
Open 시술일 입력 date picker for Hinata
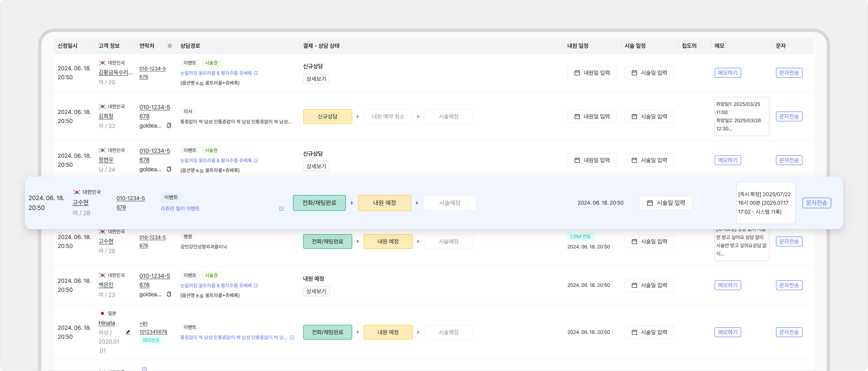click(649, 332)
